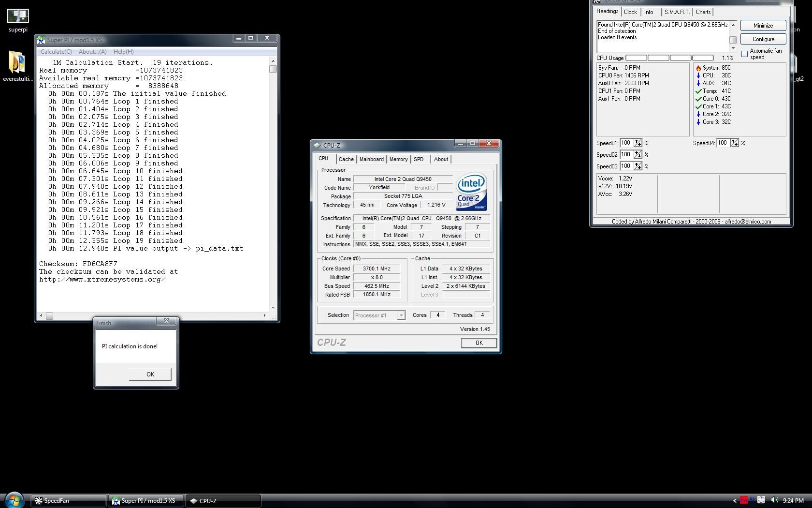Screen dimensions: 812x508
Task: Click the red tray icon
Action: (744, 500)
